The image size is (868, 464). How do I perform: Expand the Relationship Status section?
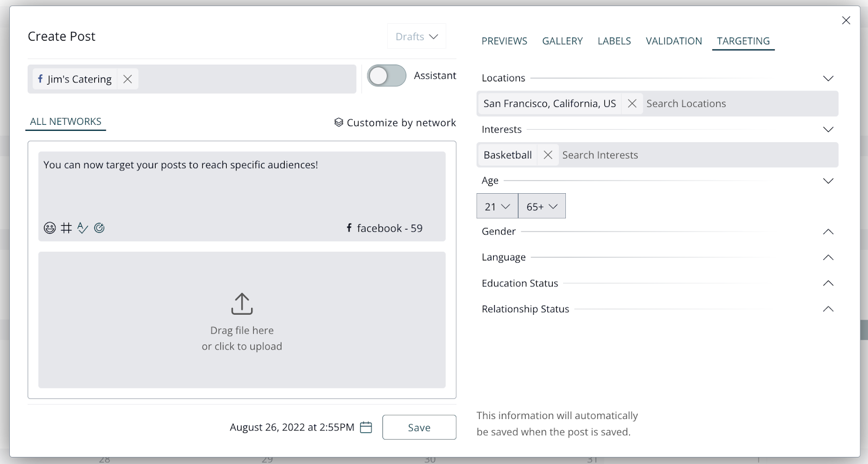[828, 309]
